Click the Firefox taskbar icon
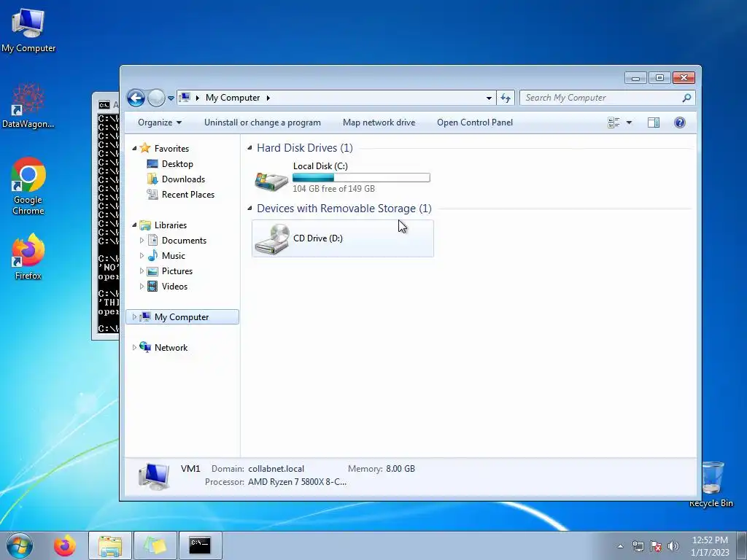This screenshot has width=747, height=560. coord(64,545)
